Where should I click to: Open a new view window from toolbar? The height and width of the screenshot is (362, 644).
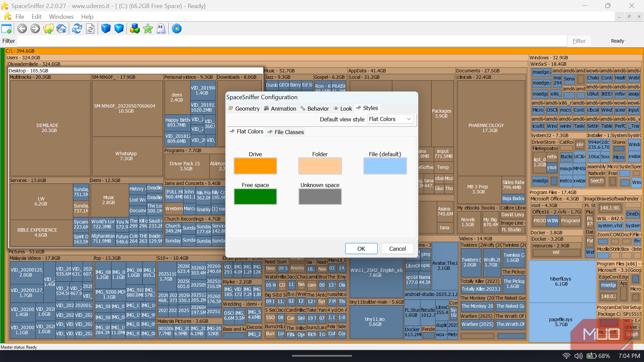[6, 29]
